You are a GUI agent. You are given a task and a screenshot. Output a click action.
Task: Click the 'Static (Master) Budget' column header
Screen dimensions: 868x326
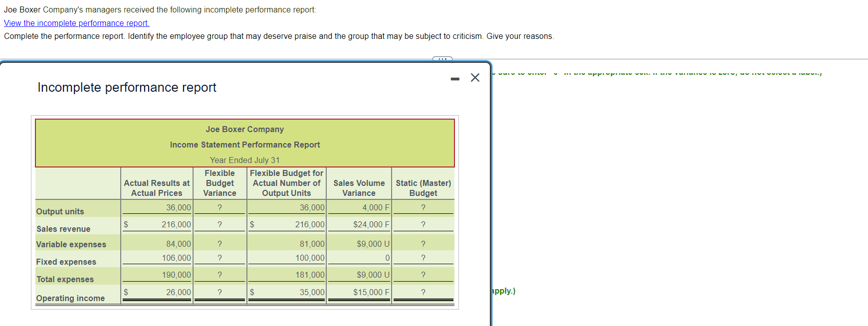pos(423,188)
